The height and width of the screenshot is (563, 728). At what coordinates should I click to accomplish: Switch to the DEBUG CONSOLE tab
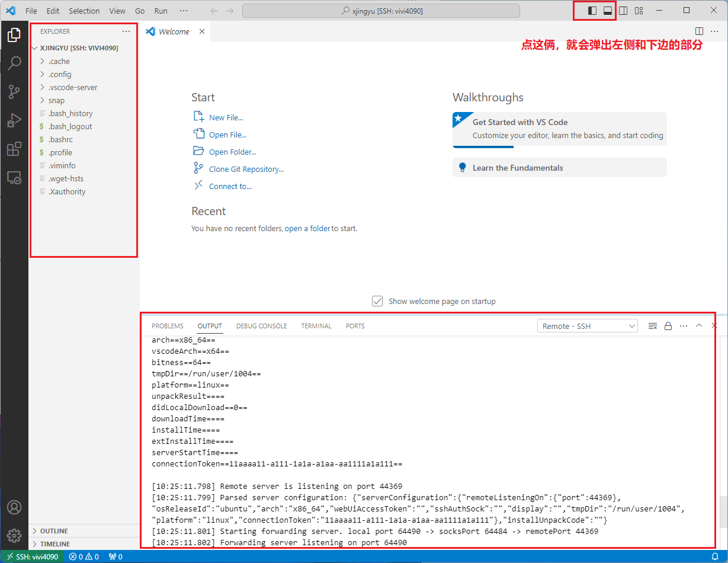click(x=261, y=326)
